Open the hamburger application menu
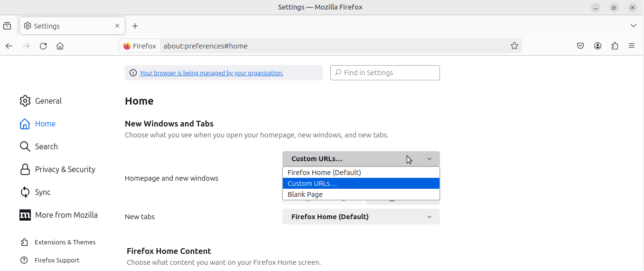 pyautogui.click(x=632, y=46)
